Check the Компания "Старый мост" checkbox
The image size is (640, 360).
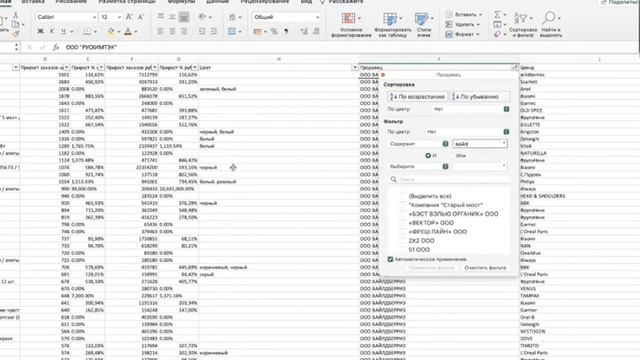pos(402,205)
